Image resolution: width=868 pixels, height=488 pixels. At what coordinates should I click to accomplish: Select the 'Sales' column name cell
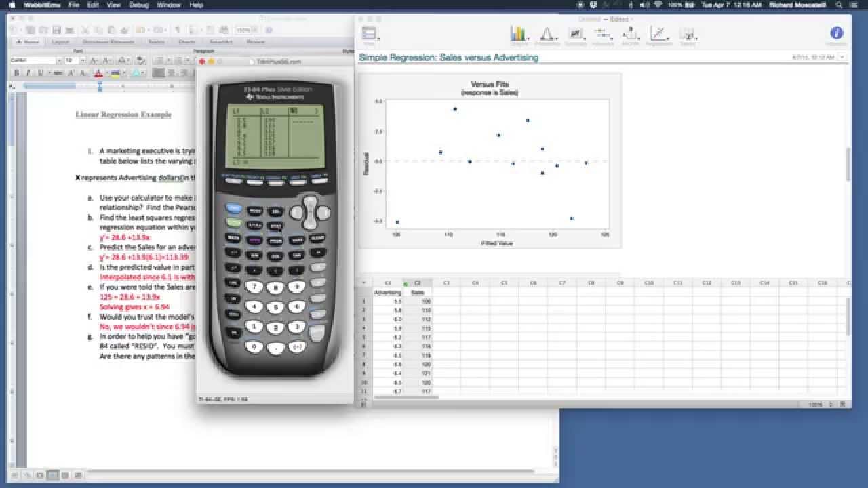pos(417,292)
